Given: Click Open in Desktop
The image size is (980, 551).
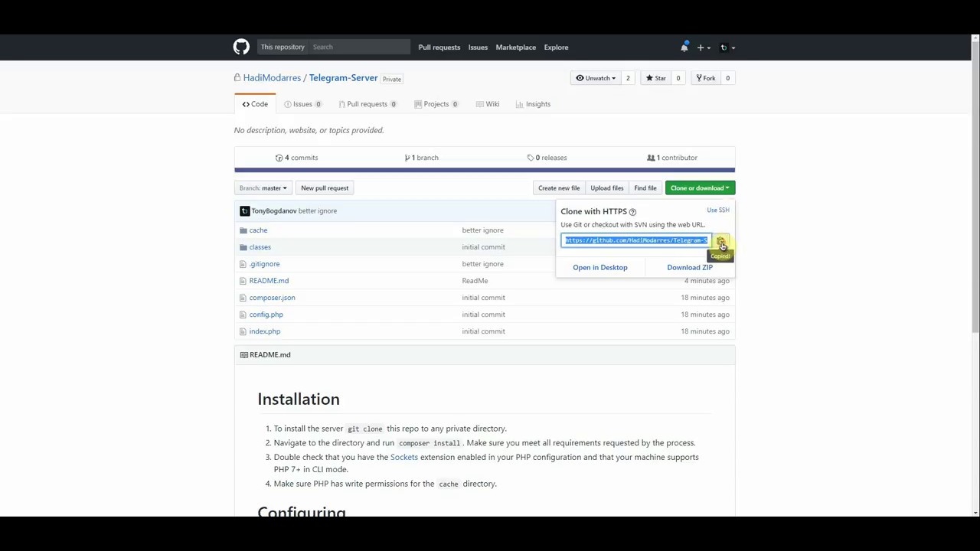Looking at the screenshot, I should (x=600, y=268).
